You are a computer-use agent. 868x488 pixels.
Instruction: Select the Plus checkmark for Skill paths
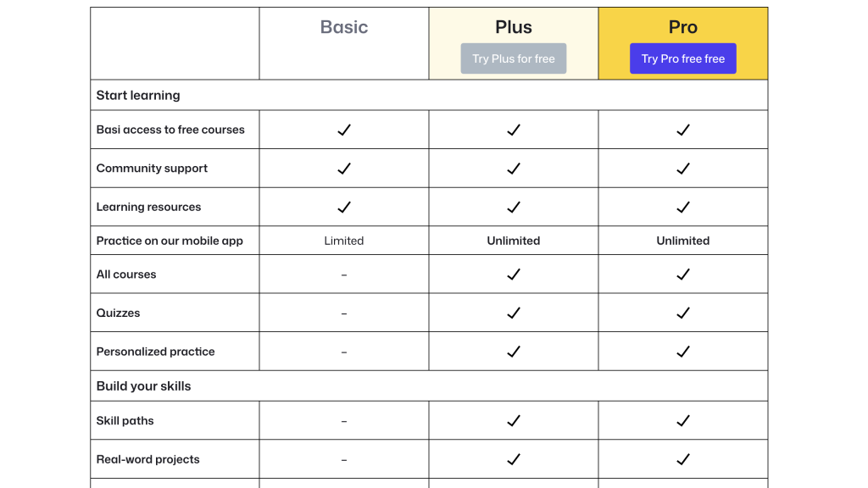(x=513, y=419)
